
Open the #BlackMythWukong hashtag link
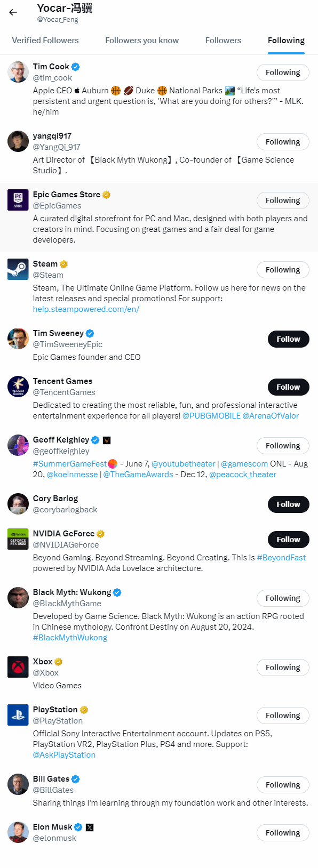(70, 638)
